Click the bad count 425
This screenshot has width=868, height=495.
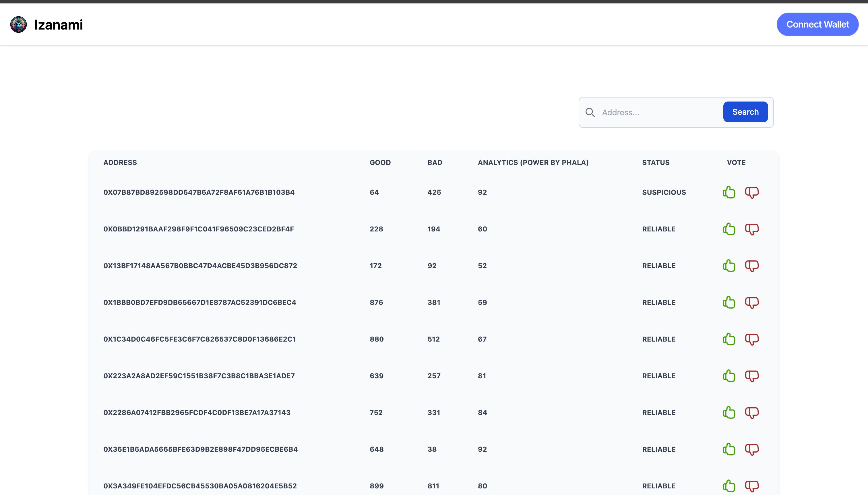pyautogui.click(x=434, y=192)
